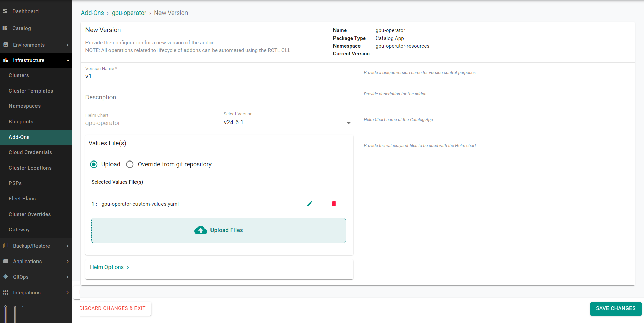The height and width of the screenshot is (323, 644).
Task: Expand the Environments menu chevron
Action: point(68,45)
